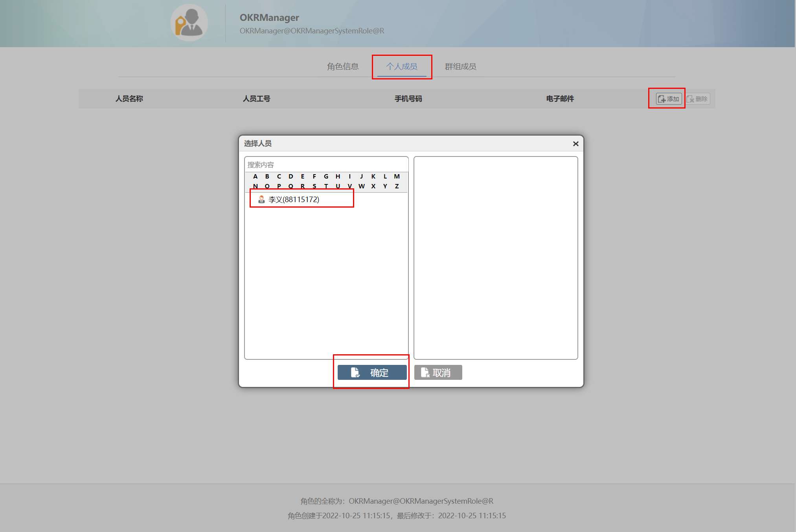The height and width of the screenshot is (532, 796).
Task: Close the 选择人员 dialog
Action: tap(575, 144)
